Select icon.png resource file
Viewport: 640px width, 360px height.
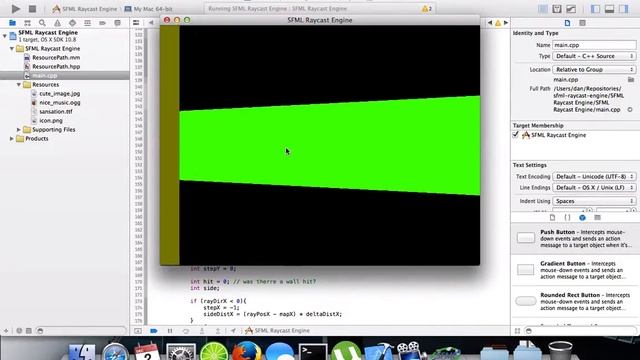pos(51,120)
